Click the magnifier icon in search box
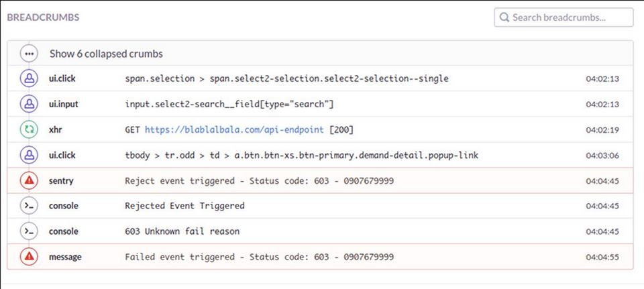Viewport: 644px width, 289px height. click(504, 17)
